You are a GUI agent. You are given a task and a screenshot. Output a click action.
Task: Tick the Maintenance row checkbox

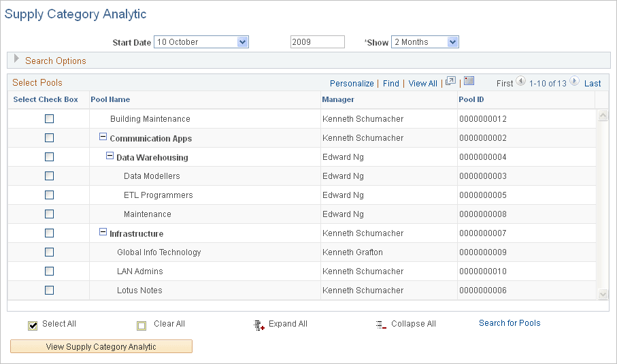pos(49,214)
